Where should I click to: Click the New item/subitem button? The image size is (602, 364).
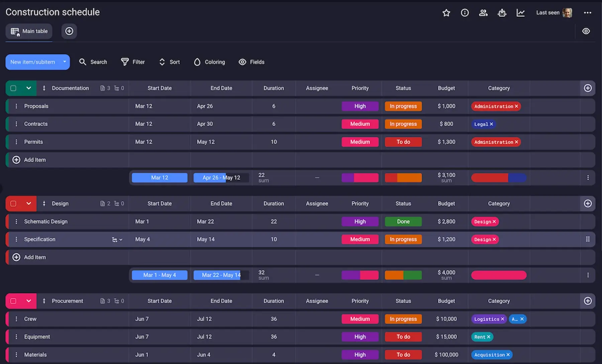tap(32, 62)
